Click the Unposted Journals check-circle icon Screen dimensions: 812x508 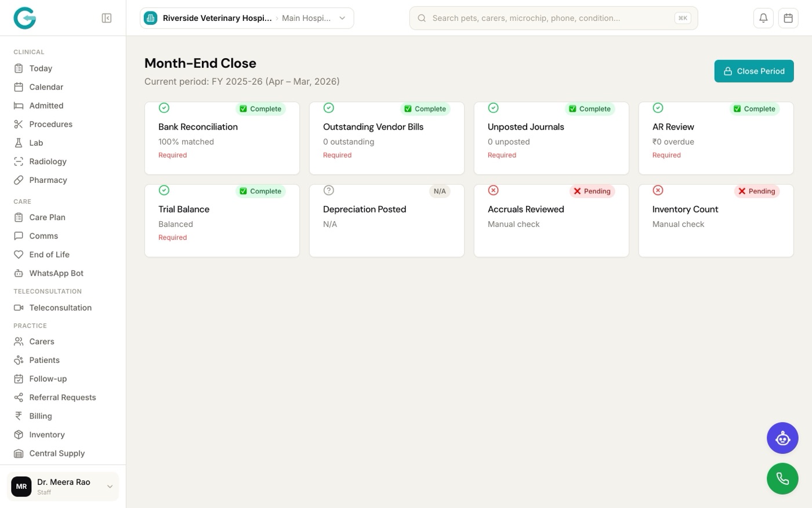pos(494,108)
